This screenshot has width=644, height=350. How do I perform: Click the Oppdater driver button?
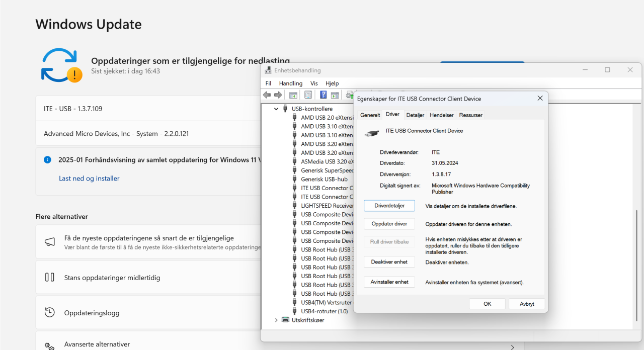(x=389, y=224)
